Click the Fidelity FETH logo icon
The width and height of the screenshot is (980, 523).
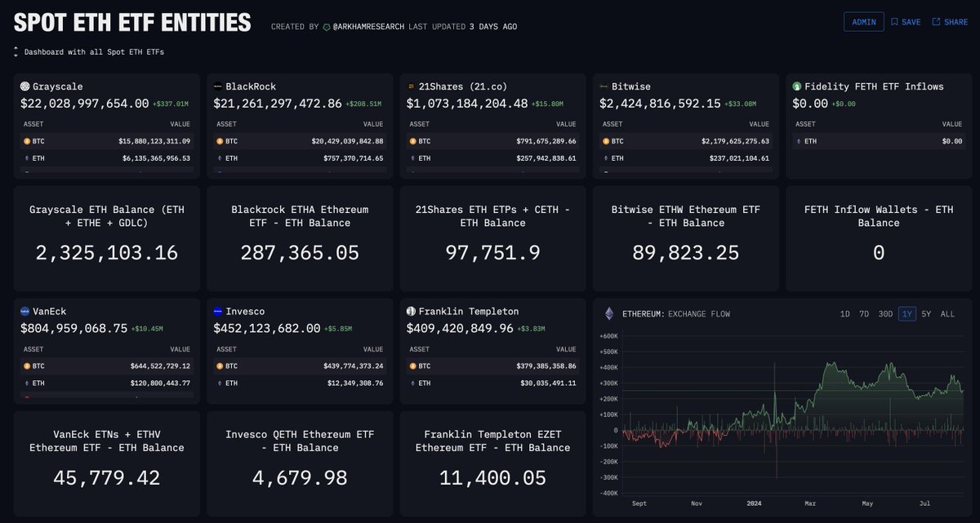[x=797, y=86]
